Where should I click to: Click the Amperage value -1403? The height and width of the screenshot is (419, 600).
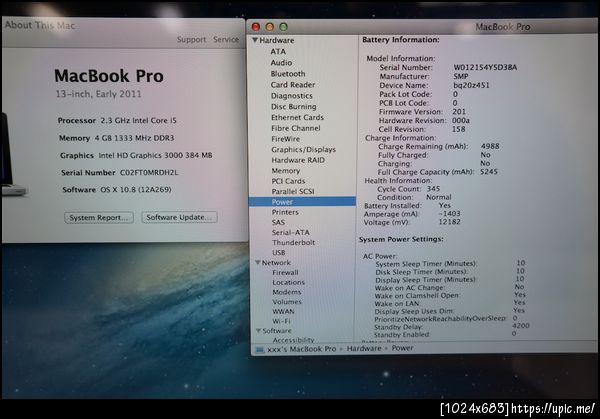(x=449, y=213)
